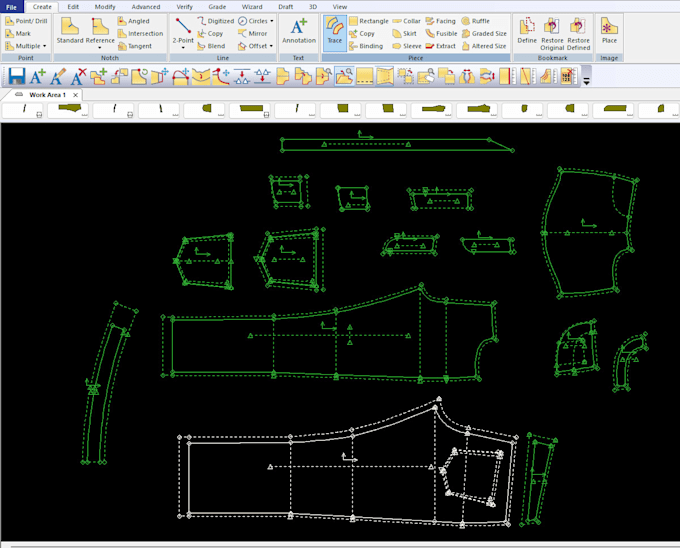This screenshot has height=548, width=680.
Task: Expand the quick toolbar overflow arrow
Action: (x=586, y=81)
